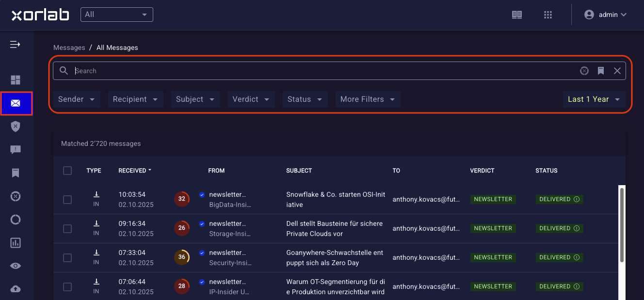This screenshot has width=644, height=300.
Task: Expand the sidebar navigation menu
Action: 15,45
